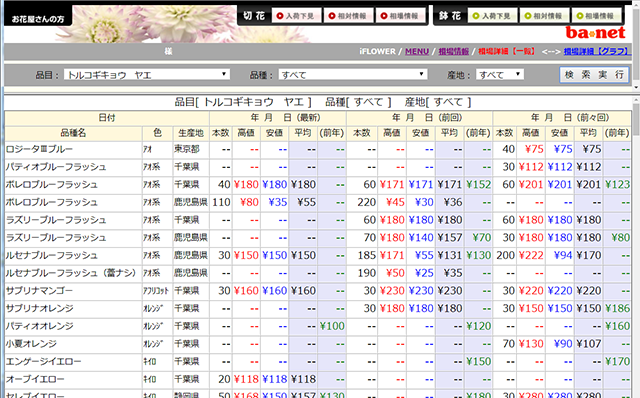Click the 品種名 column header
Image resolution: width=640 pixels, height=398 pixels.
(73, 133)
